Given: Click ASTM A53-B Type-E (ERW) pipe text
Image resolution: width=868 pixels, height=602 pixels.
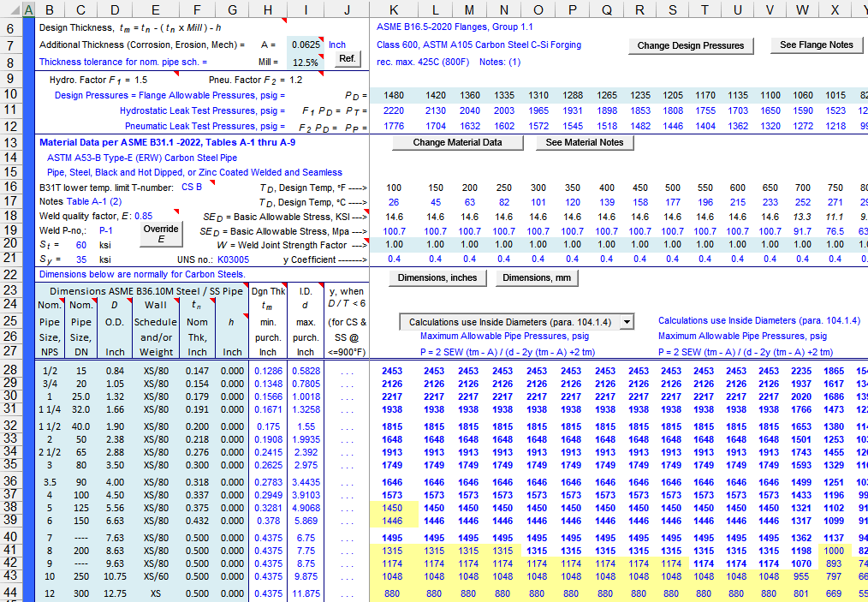Looking at the screenshot, I should pyautogui.click(x=142, y=158).
